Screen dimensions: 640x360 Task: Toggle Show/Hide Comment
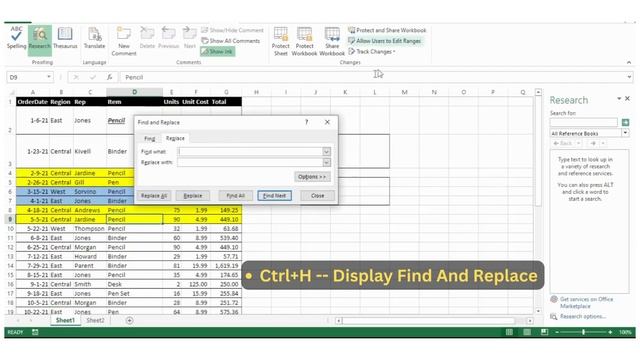[x=232, y=30]
